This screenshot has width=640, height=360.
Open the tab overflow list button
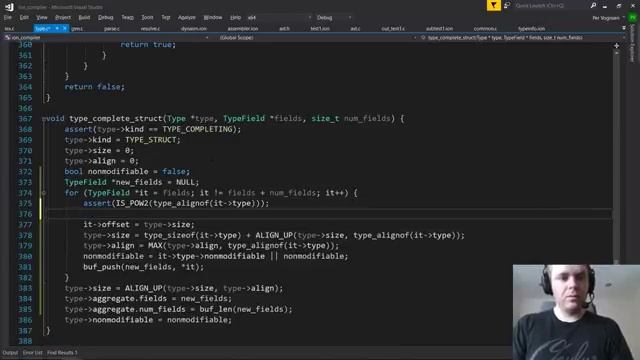(x=623, y=28)
